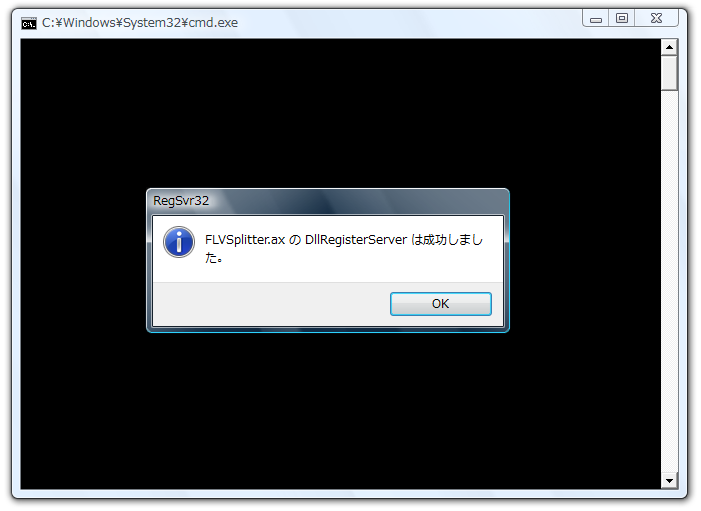Close the cmd.exe window
This screenshot has height=511, width=701.
[x=656, y=18]
